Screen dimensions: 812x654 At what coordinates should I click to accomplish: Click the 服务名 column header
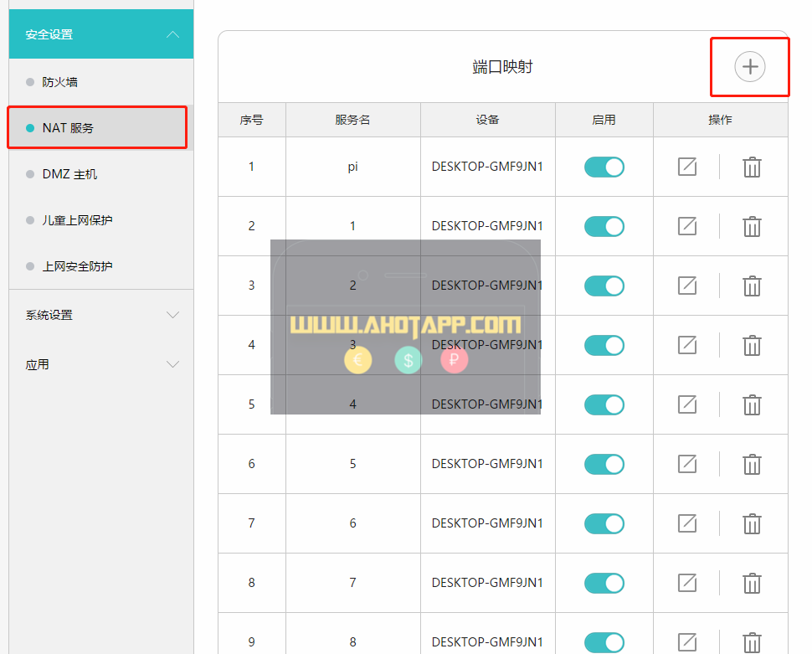(x=352, y=120)
